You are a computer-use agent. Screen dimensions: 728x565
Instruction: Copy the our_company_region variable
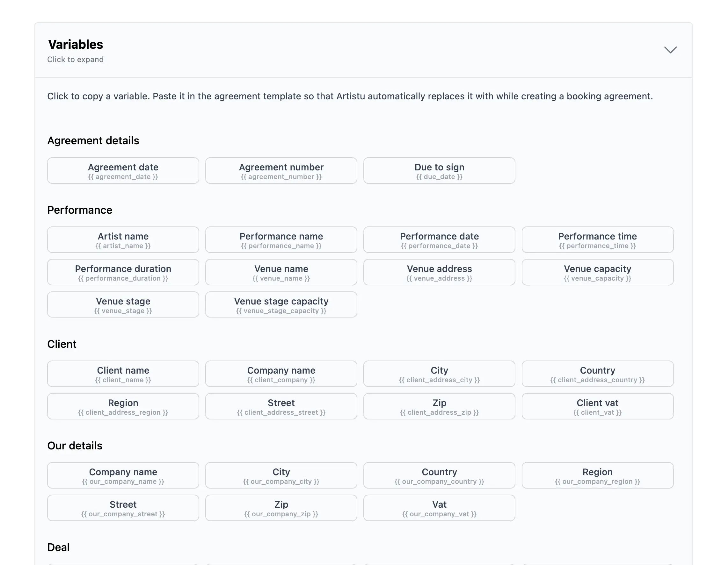pos(597,476)
